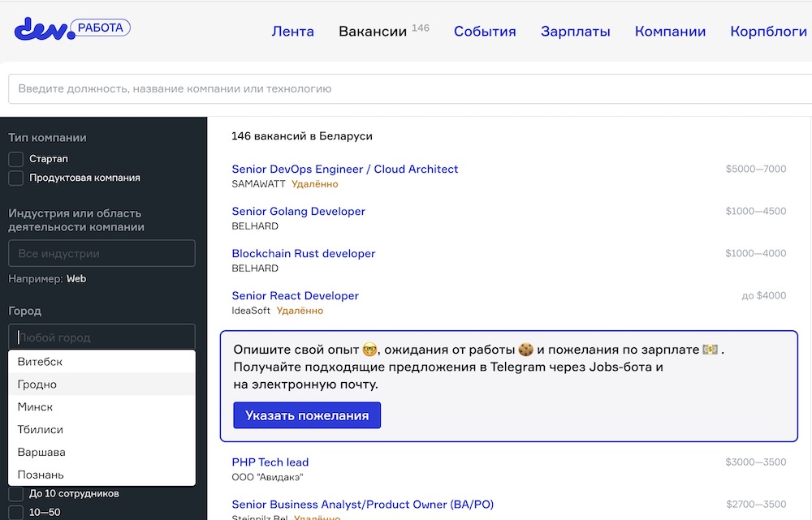Screen dimensions: 812x520
Task: Enable the Стартап company type filter
Action: (x=14, y=159)
